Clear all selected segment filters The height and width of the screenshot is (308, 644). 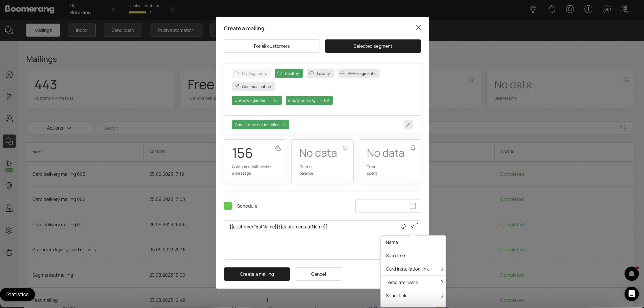click(408, 125)
